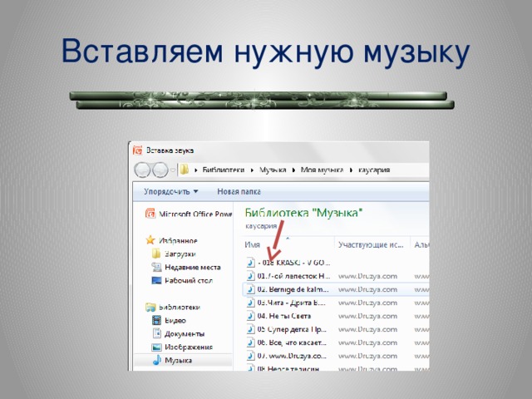Click www.Druzya.com artist cell in '06. Все, что' row
This screenshot has width=532, height=399.
click(367, 342)
